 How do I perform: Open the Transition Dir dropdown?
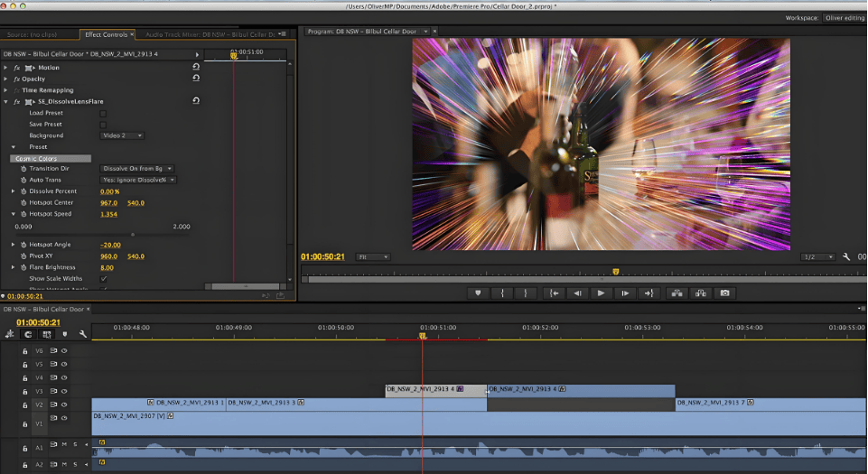(136, 169)
